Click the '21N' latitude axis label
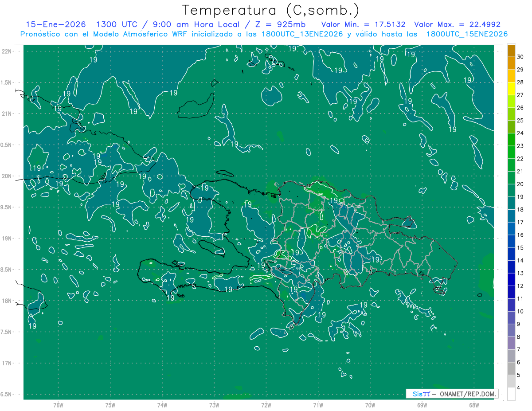532x411 pixels. point(8,114)
